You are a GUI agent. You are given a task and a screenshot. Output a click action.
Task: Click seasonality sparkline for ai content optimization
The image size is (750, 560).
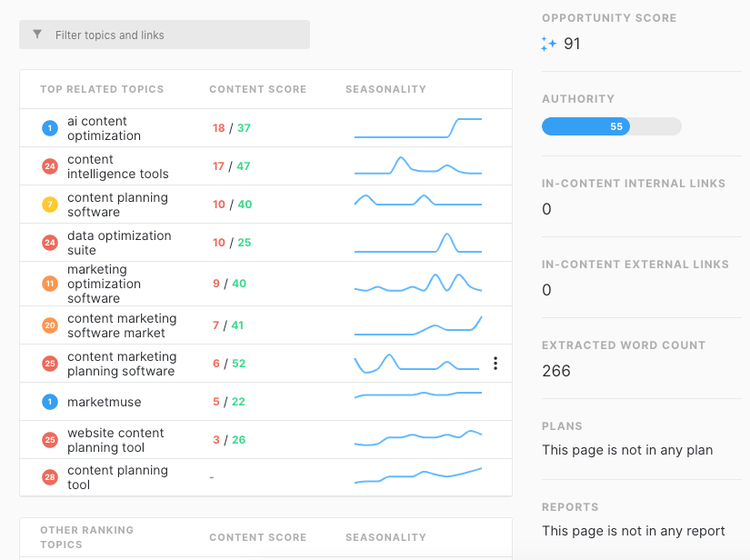click(x=417, y=128)
